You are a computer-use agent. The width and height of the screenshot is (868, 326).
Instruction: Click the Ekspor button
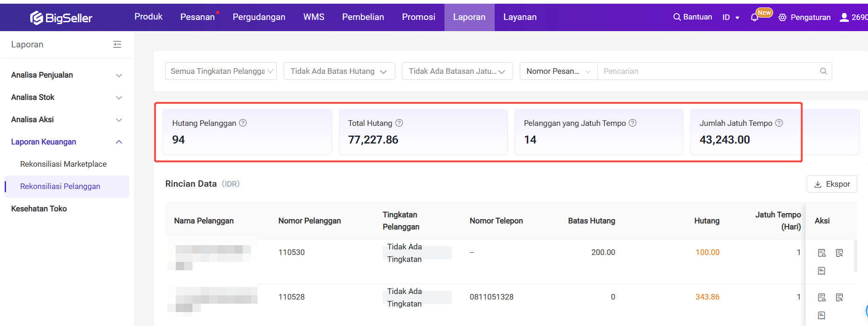click(832, 184)
